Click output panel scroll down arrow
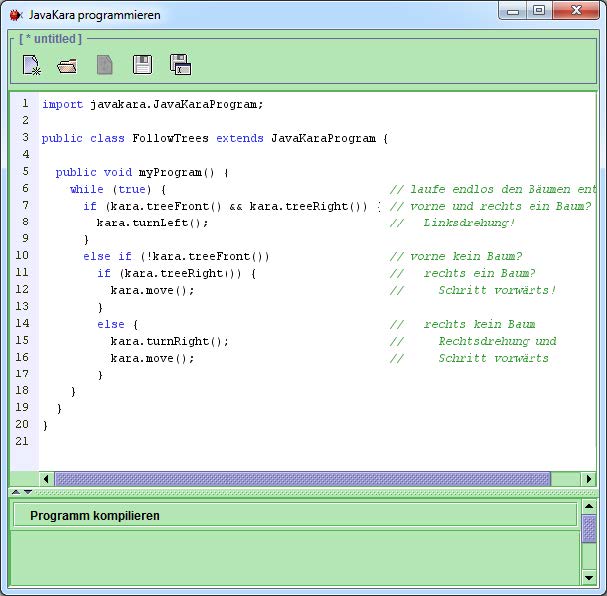Image resolution: width=607 pixels, height=596 pixels. 589,577
